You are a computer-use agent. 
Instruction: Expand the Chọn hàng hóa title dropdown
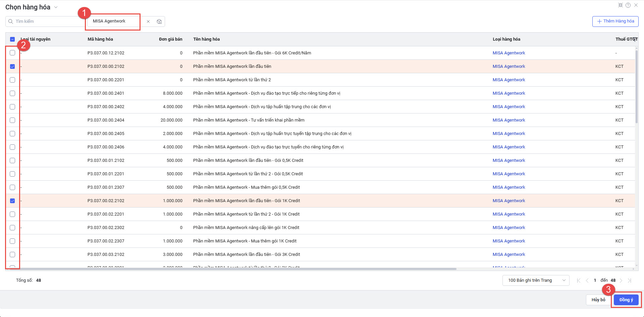coord(56,7)
